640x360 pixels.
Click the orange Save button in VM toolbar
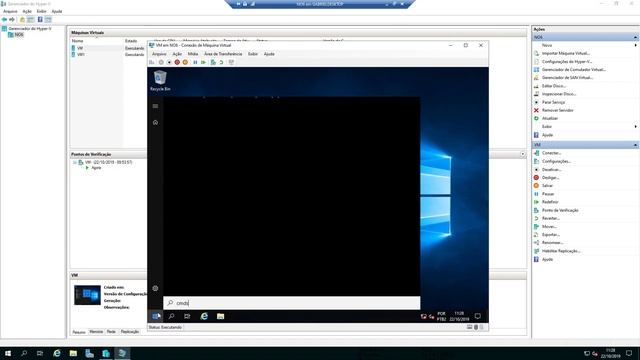(185, 62)
